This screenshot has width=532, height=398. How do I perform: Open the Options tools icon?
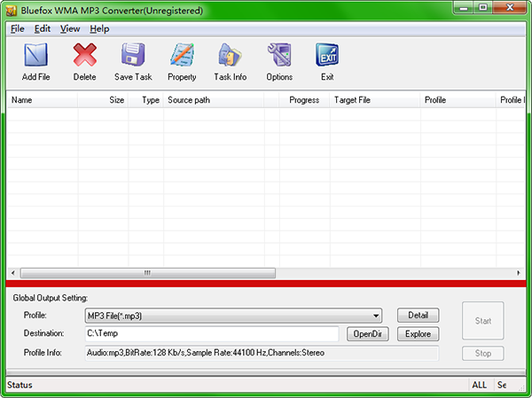pos(279,55)
